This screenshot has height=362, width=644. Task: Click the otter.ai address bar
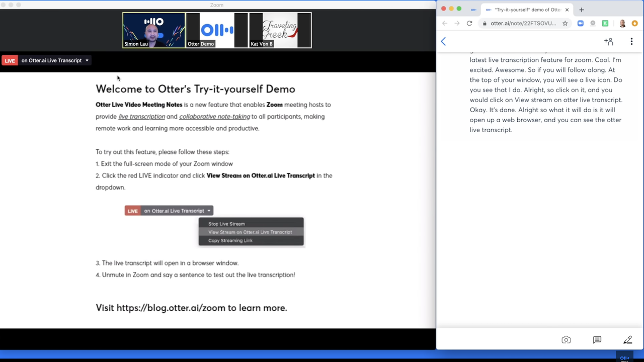[x=523, y=24]
